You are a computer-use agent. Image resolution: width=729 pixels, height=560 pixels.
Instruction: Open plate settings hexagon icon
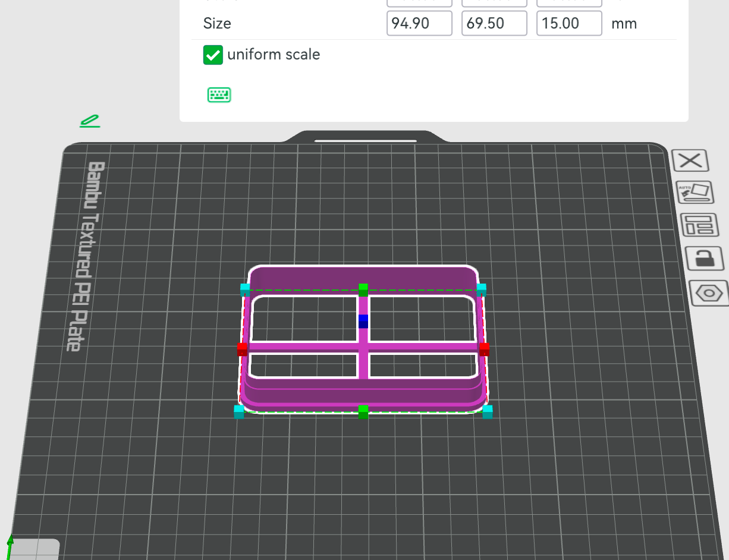pos(708,294)
